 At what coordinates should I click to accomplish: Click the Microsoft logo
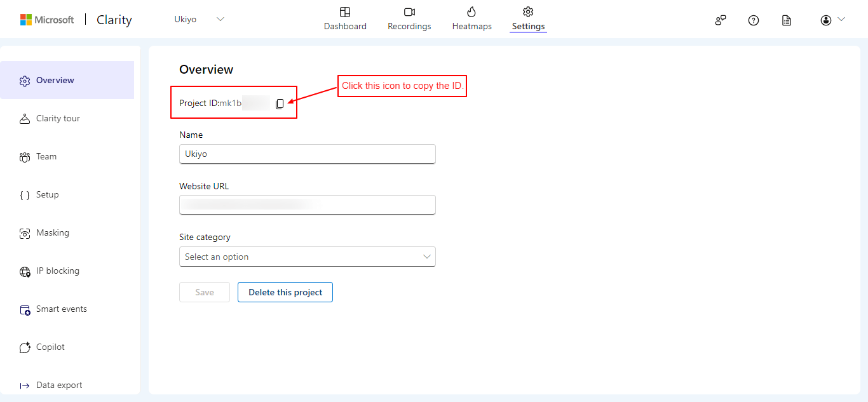[x=47, y=20]
